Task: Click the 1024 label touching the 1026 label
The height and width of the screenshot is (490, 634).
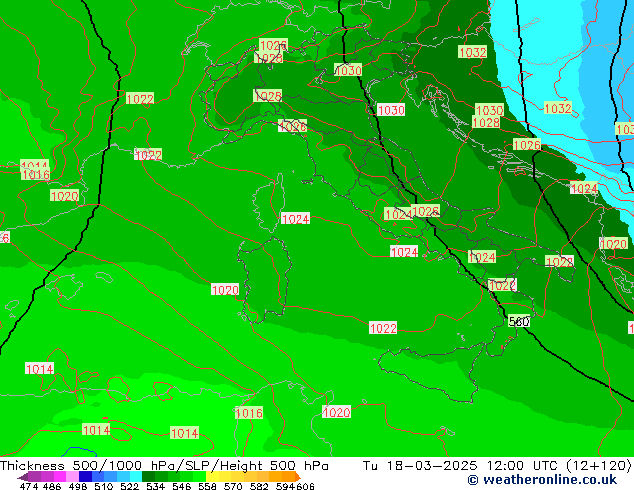Action: click(398, 214)
